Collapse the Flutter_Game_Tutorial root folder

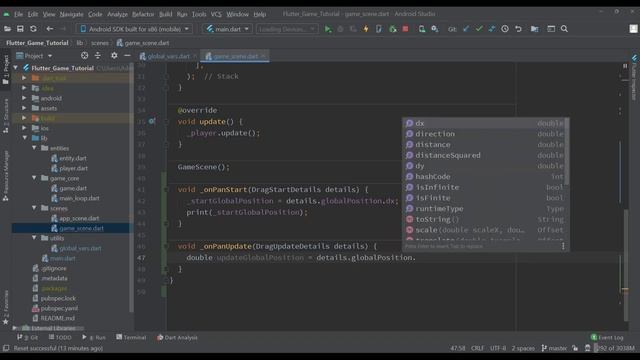(16, 68)
